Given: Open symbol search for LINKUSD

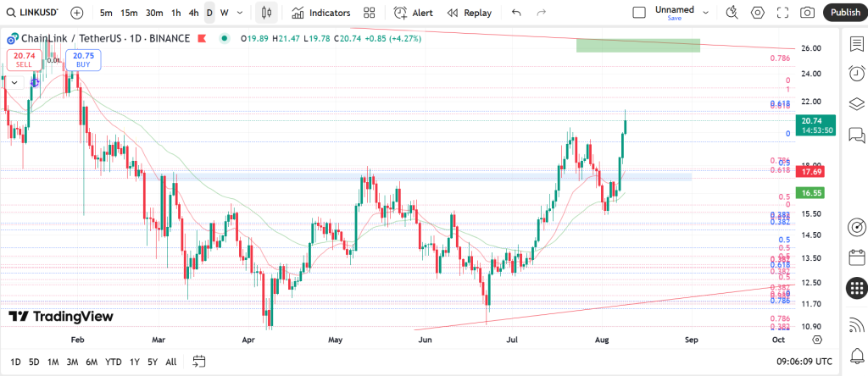Looking at the screenshot, I should pos(33,12).
